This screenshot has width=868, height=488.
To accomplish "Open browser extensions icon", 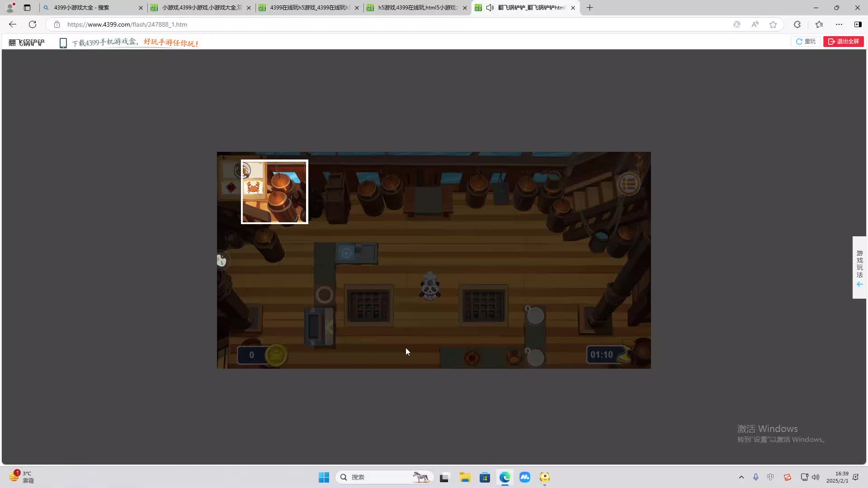I will click(x=797, y=24).
